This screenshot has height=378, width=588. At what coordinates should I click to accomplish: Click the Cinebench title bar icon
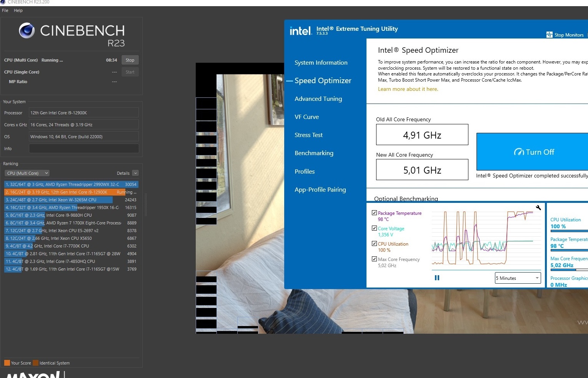[3, 2]
